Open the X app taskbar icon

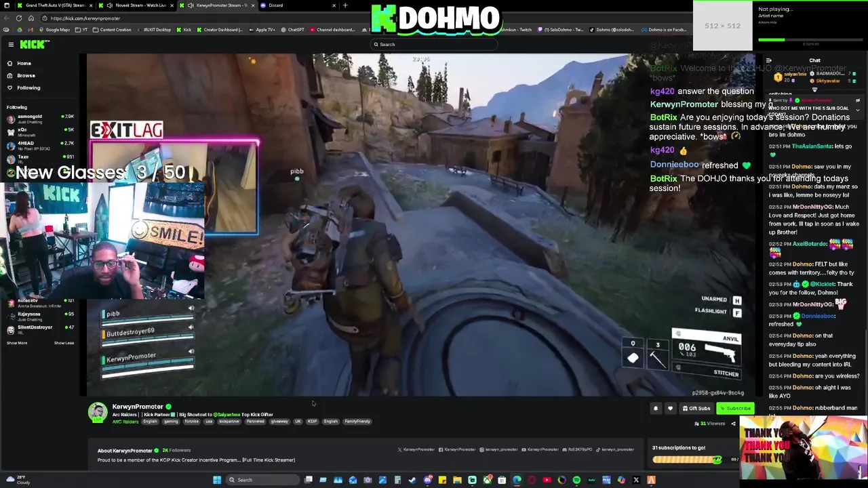[x=636, y=480]
